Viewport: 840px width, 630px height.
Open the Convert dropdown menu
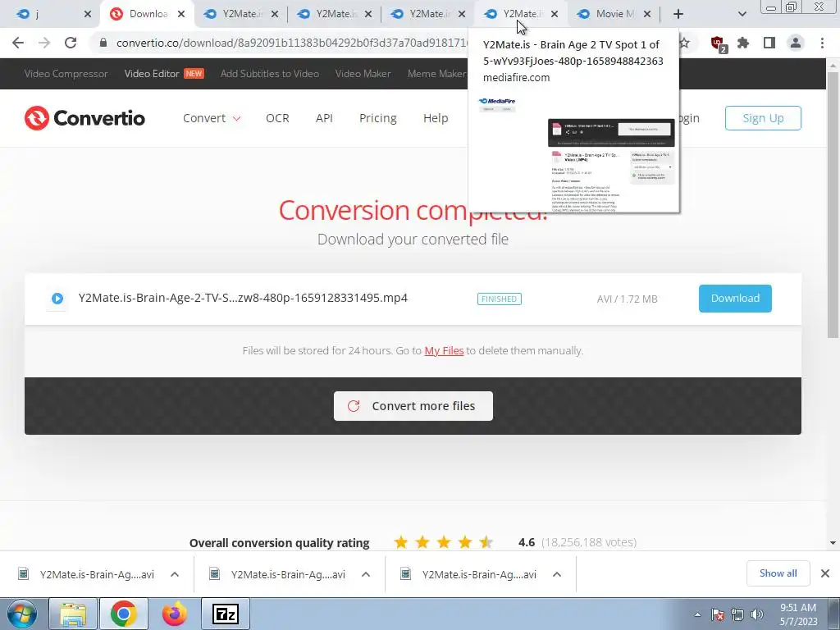point(212,118)
